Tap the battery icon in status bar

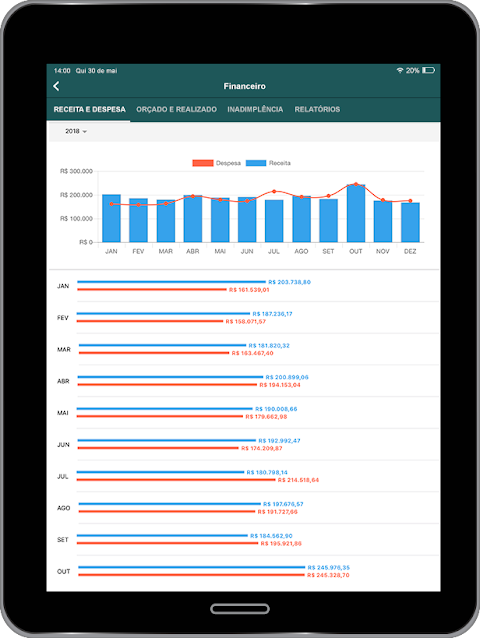[x=428, y=70]
